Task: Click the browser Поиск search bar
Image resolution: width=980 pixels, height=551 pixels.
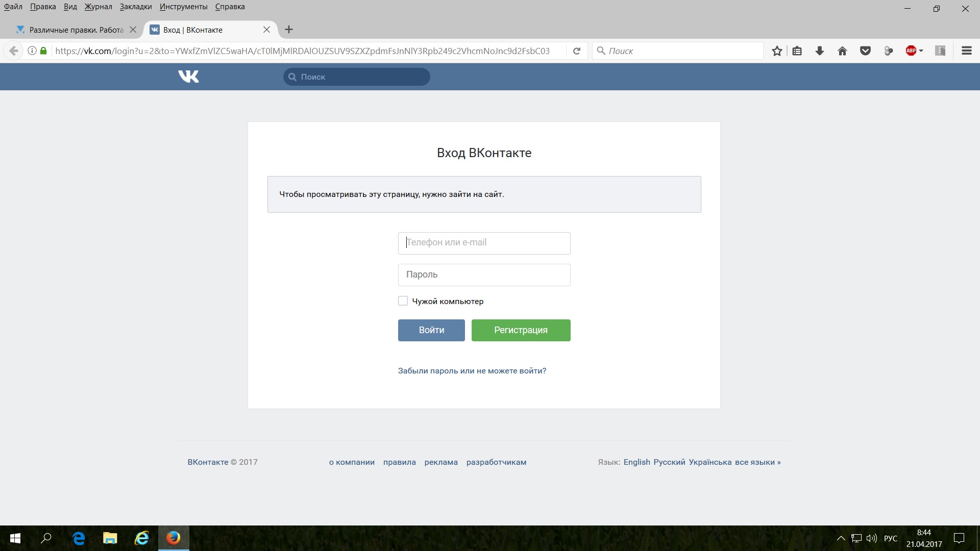Action: click(678, 51)
